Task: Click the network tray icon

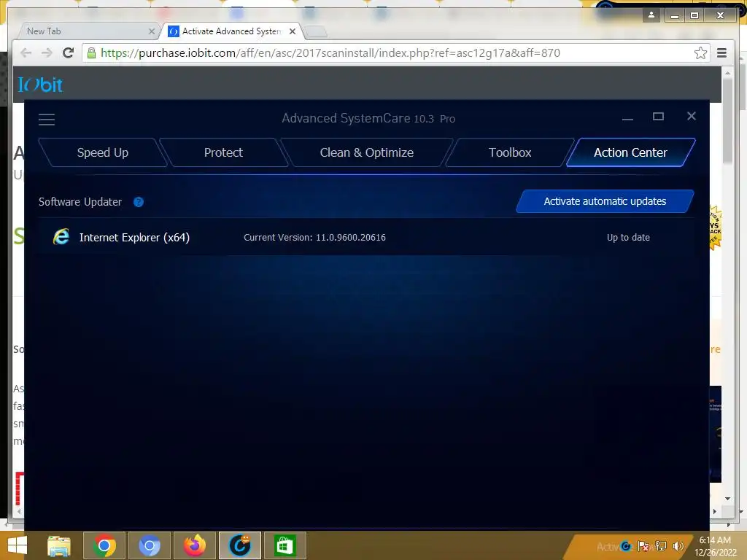Action: [x=661, y=546]
